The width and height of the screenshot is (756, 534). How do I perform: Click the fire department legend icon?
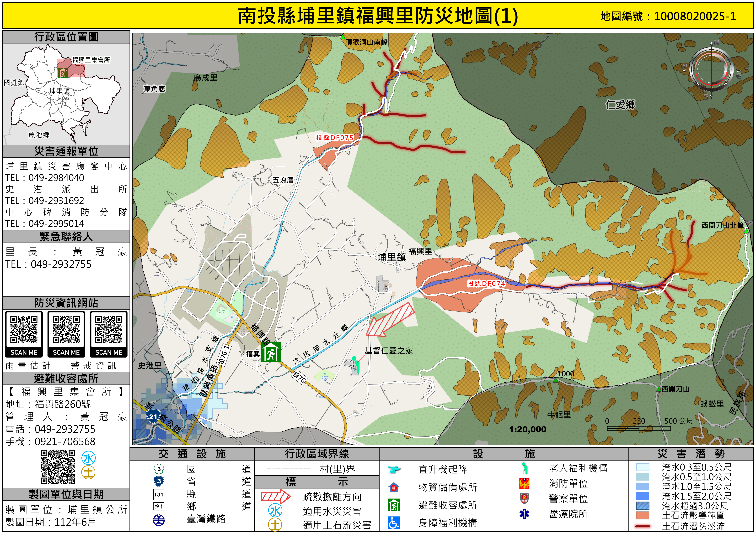pyautogui.click(x=524, y=483)
